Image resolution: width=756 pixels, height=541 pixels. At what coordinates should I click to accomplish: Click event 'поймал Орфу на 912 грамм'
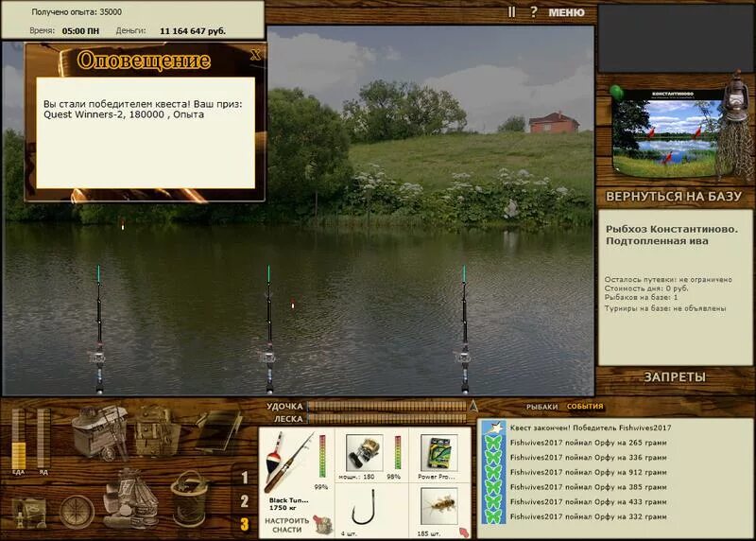tap(588, 472)
